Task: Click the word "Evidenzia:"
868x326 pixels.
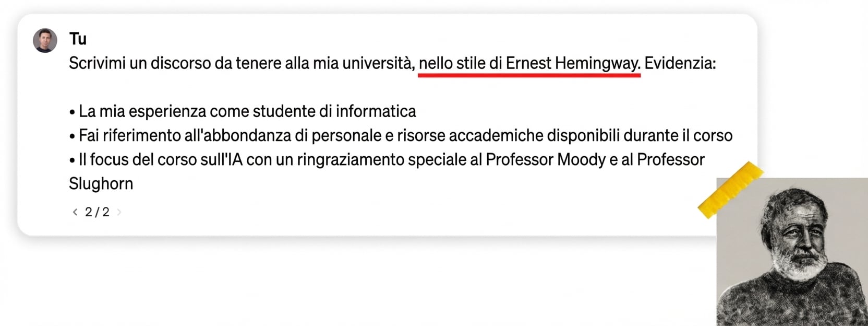Action: click(x=680, y=63)
